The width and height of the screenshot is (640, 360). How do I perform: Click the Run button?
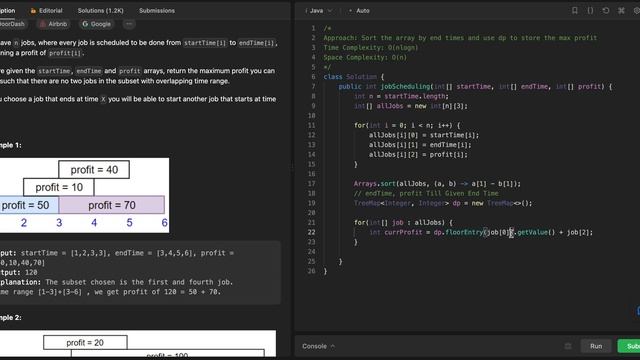point(596,346)
